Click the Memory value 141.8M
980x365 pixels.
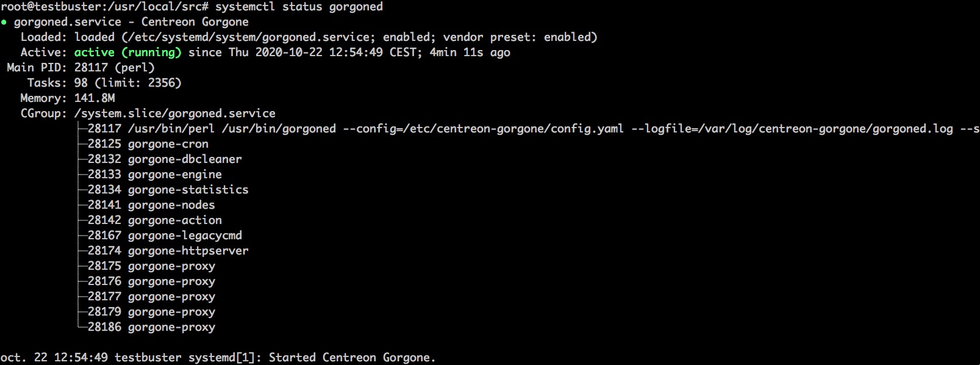94,98
